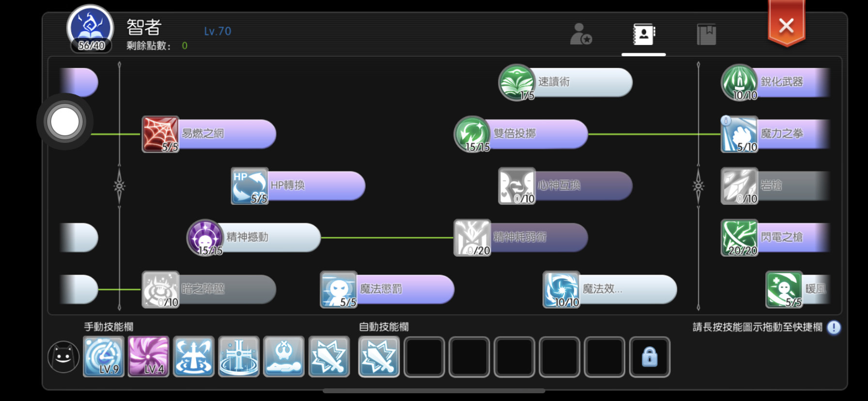Image resolution: width=868 pixels, height=401 pixels.
Task: Close the skill panel with red X
Action: coord(786,25)
